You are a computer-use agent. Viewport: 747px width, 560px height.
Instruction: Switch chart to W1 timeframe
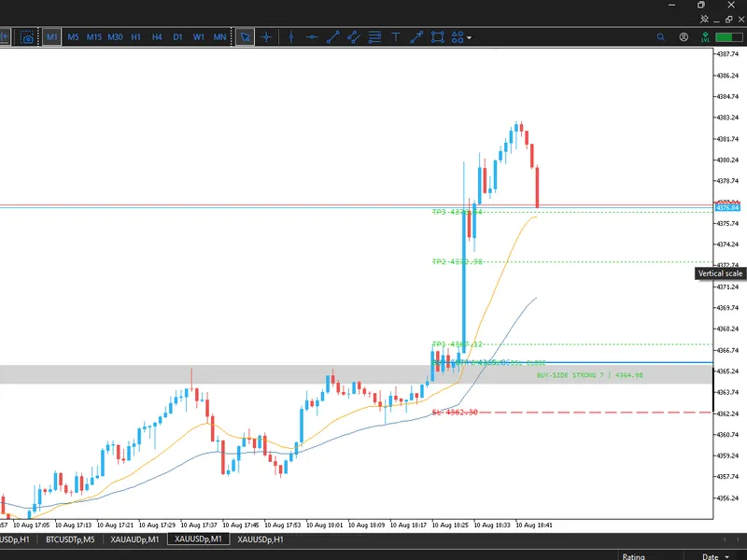199,37
